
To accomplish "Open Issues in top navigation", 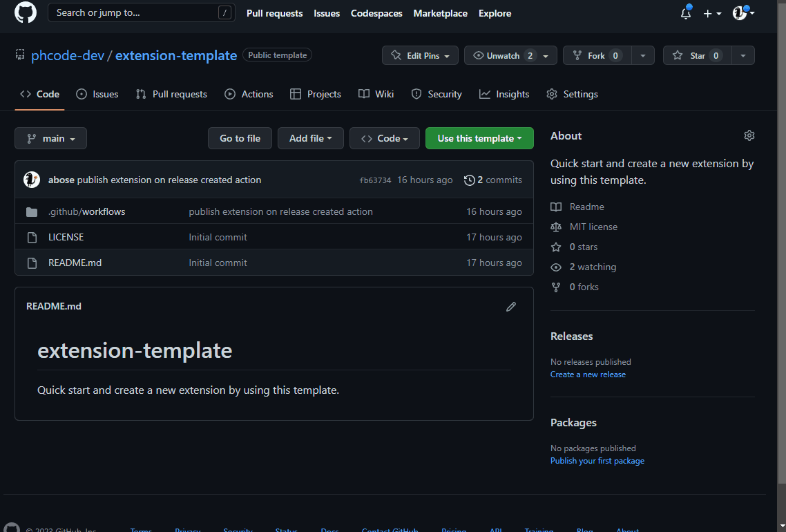I will coord(326,13).
